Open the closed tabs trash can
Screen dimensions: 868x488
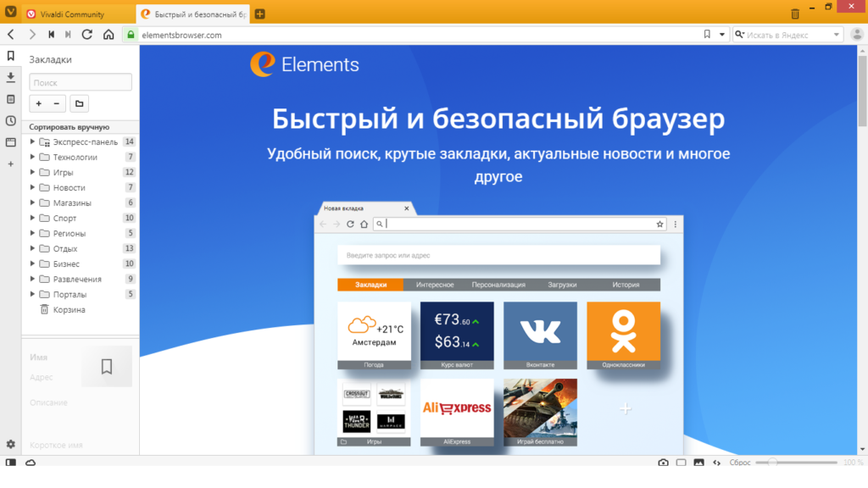pyautogui.click(x=795, y=14)
